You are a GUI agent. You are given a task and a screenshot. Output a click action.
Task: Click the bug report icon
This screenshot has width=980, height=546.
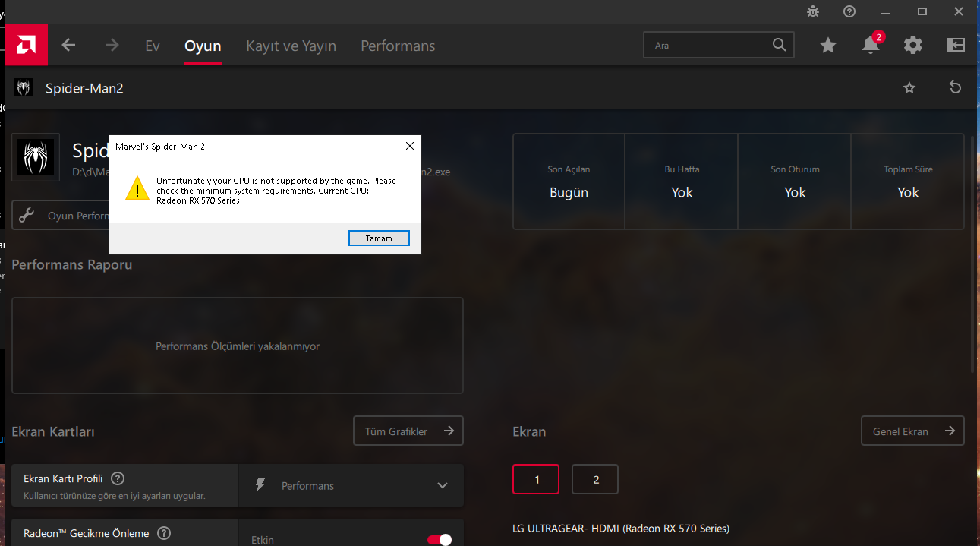813,11
